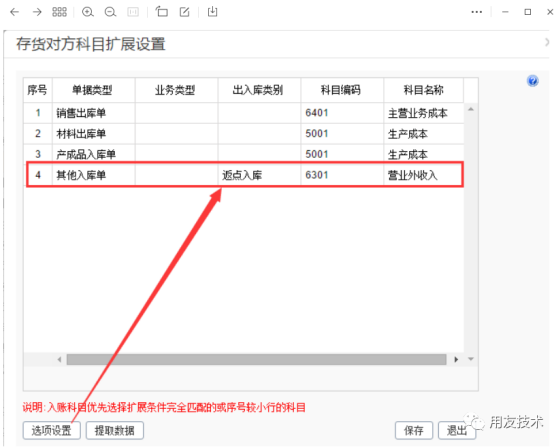Click the actual size 1:1 icon
The width and height of the screenshot is (554, 447).
133,12
